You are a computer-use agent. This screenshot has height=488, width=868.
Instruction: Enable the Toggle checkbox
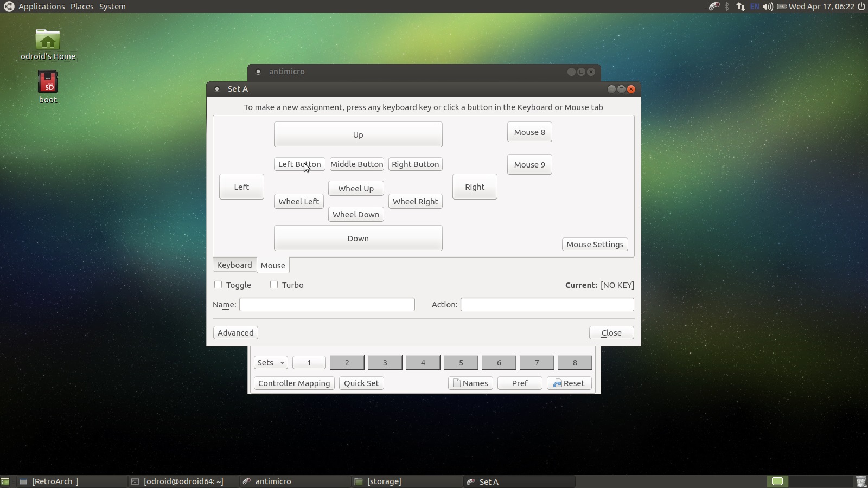[218, 285]
